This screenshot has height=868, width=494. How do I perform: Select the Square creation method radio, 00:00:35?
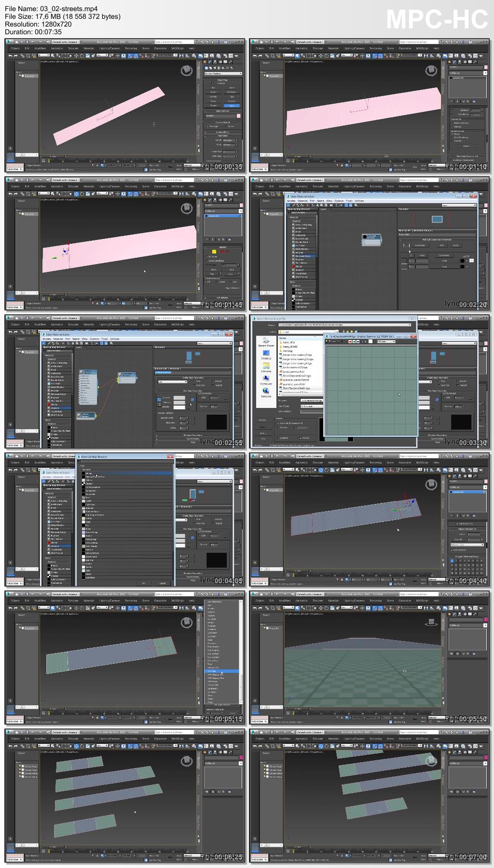click(226, 126)
